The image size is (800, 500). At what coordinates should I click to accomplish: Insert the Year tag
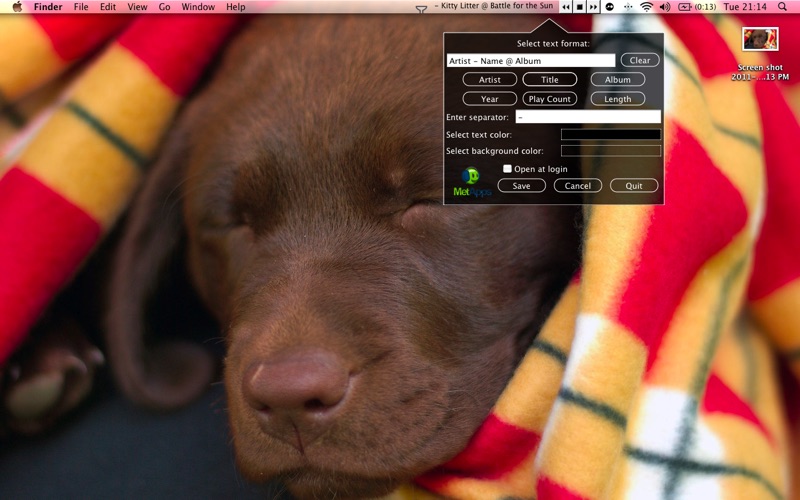[x=490, y=99]
